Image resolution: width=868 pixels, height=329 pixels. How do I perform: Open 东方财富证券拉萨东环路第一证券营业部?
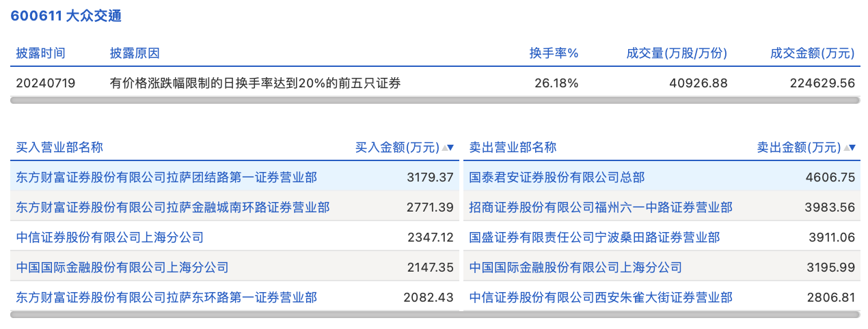166,298
